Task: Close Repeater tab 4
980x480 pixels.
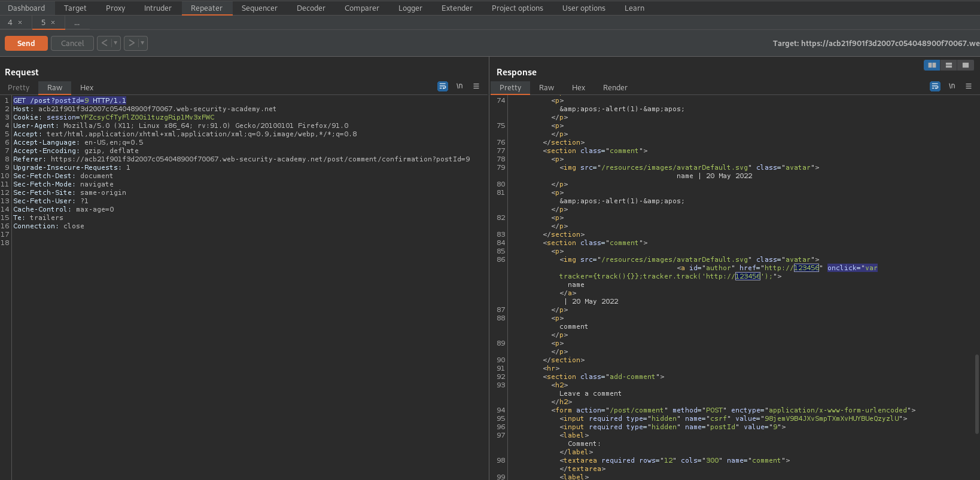Action: pos(20,23)
